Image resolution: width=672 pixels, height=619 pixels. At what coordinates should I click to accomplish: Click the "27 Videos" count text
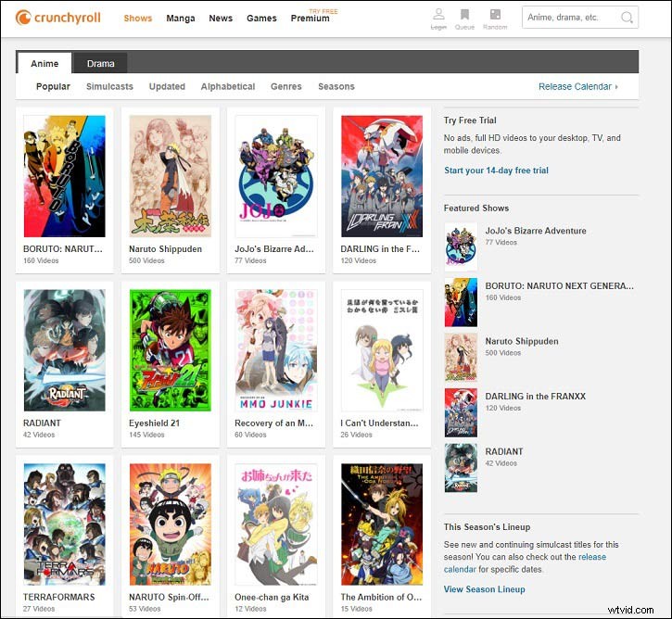[x=39, y=608]
